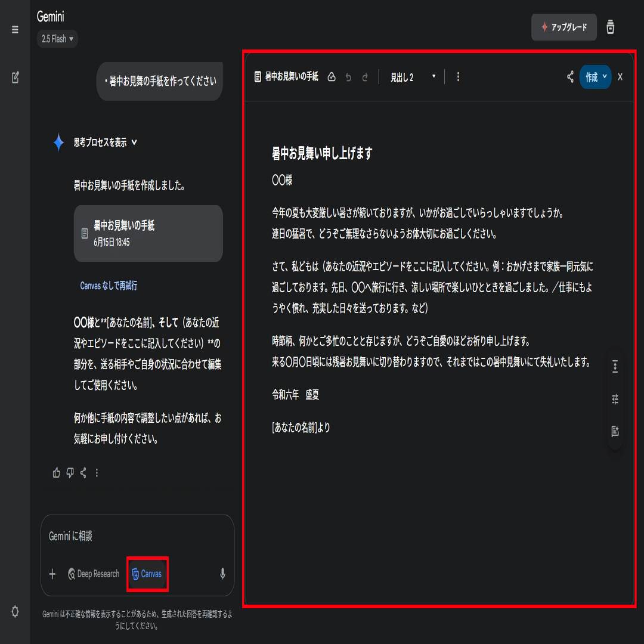
Task: Export the letter to Google Docs via cloud icon
Action: 332,76
